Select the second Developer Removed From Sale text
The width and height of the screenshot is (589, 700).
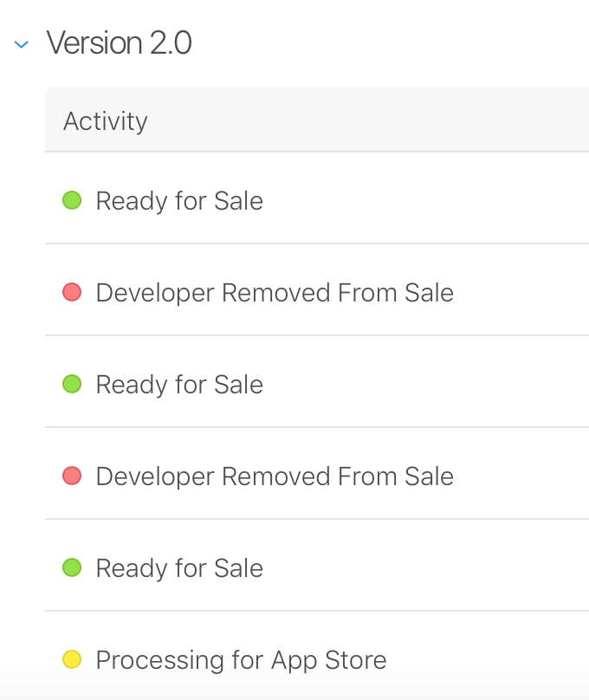click(275, 476)
